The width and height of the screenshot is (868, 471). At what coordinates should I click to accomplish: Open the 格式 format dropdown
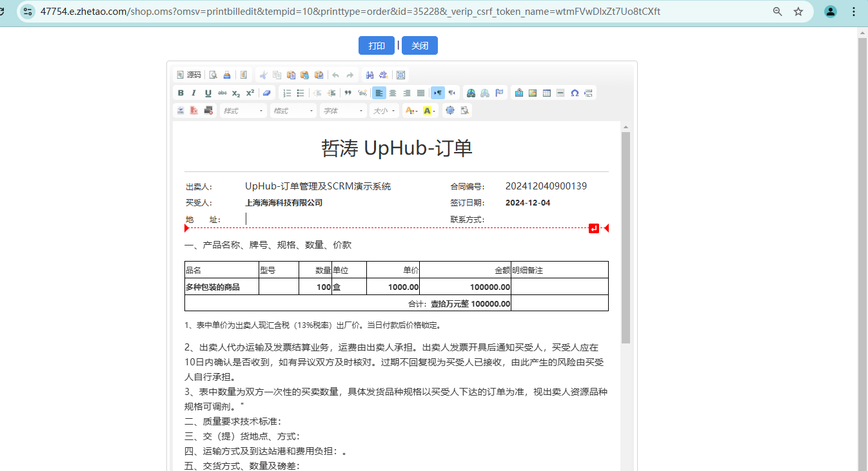pos(293,111)
